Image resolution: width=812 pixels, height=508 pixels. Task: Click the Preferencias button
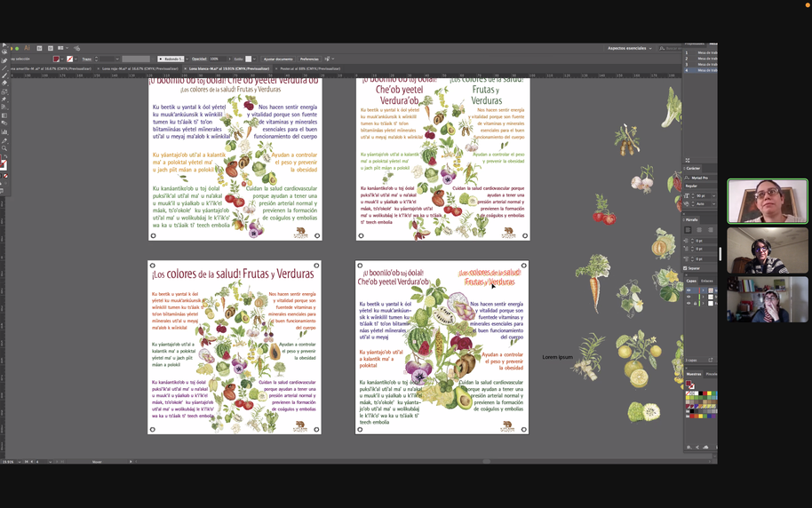(x=309, y=59)
